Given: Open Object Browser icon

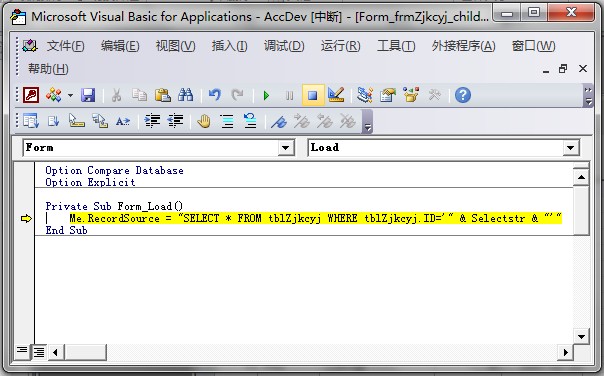Looking at the screenshot, I should point(411,95).
